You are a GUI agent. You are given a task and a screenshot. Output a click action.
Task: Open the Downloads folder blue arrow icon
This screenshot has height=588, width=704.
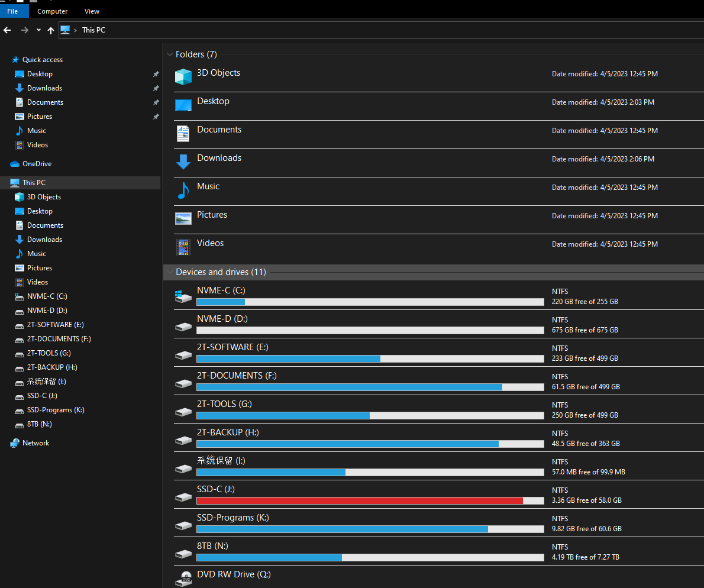183,161
